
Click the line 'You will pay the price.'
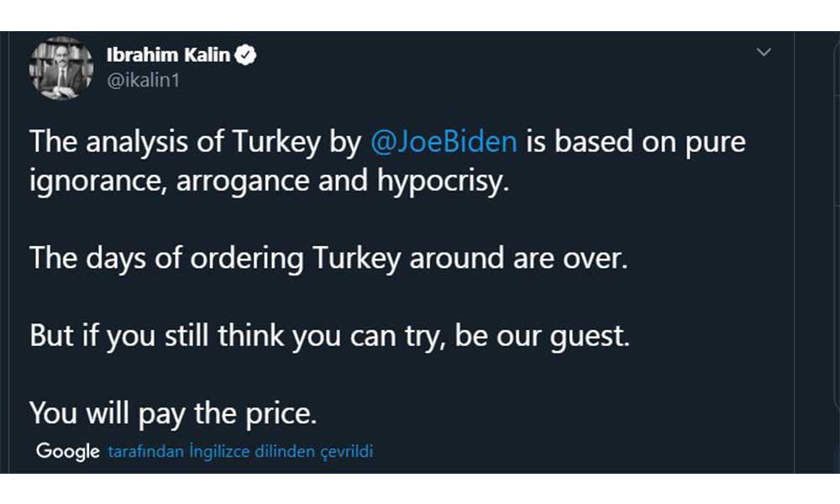[175, 412]
